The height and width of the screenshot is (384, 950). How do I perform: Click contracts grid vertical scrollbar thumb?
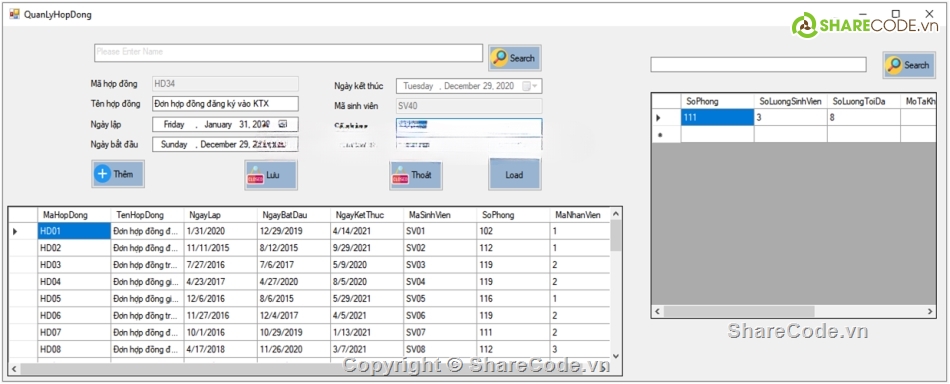coord(616,236)
